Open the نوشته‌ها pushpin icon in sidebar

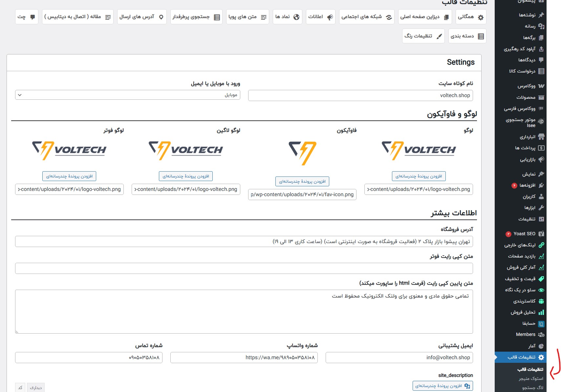click(x=541, y=15)
